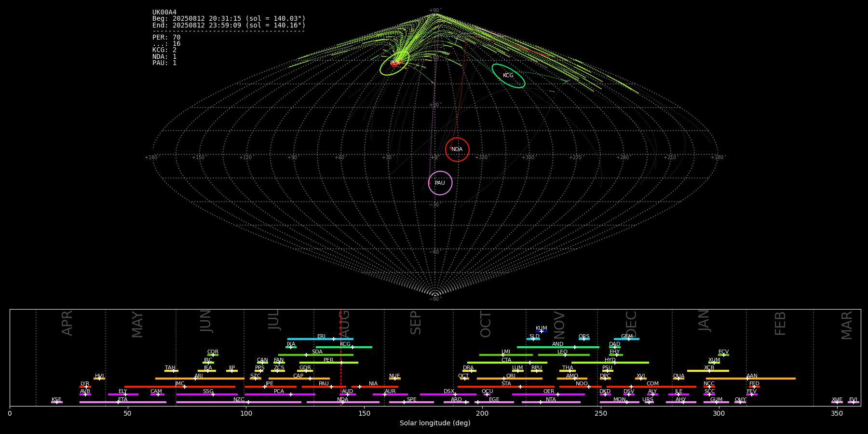Click the green KCG bar in timeline
The image size is (868, 434).
344,347
